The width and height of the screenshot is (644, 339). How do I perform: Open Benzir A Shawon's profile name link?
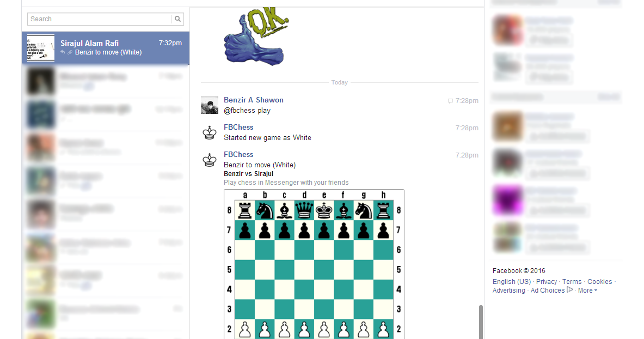pyautogui.click(x=254, y=100)
